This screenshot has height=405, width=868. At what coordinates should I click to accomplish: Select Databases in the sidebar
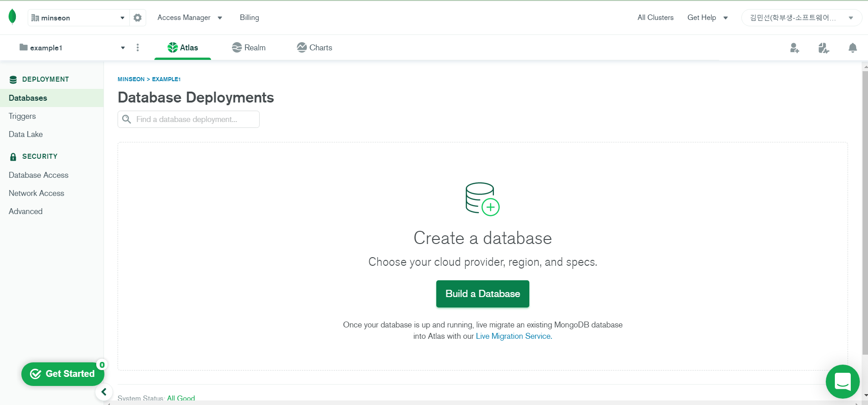coord(52,98)
